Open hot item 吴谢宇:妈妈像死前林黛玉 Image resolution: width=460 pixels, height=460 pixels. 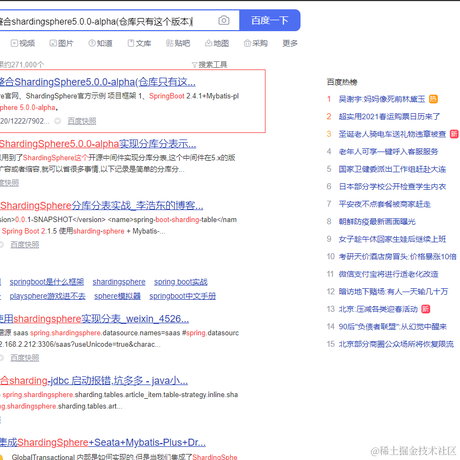(382, 99)
